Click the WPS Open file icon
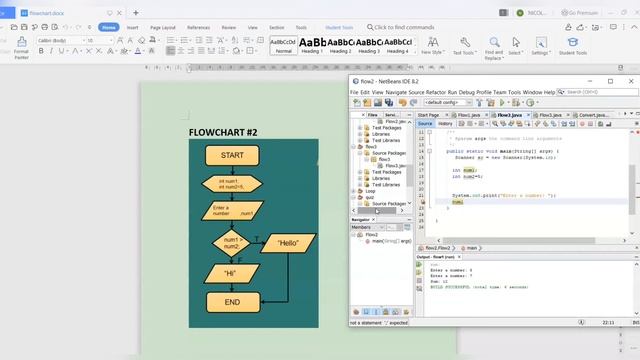 (14, 27)
